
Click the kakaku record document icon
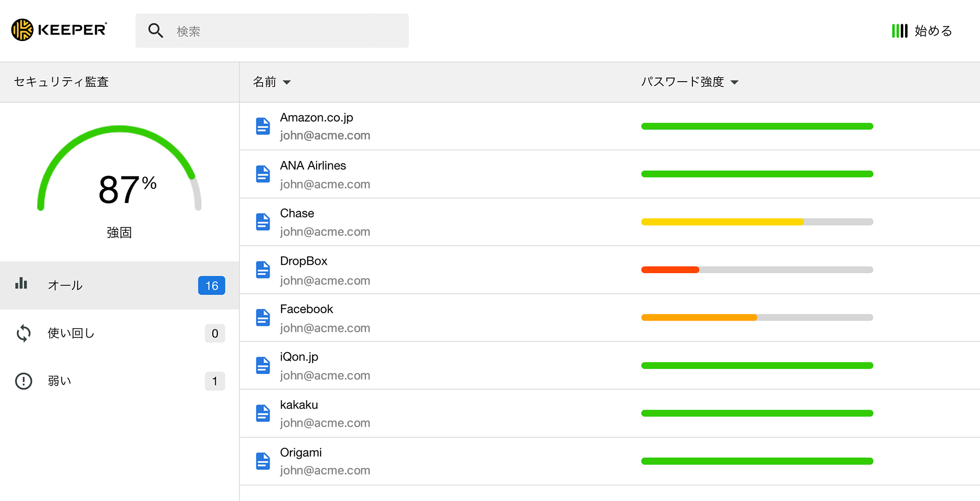tap(263, 413)
